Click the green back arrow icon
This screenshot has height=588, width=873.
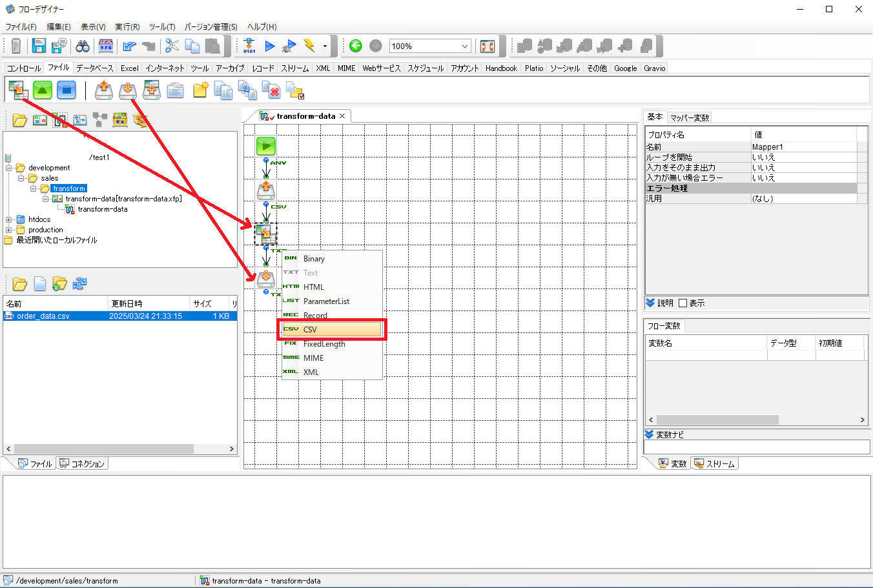[x=355, y=46]
